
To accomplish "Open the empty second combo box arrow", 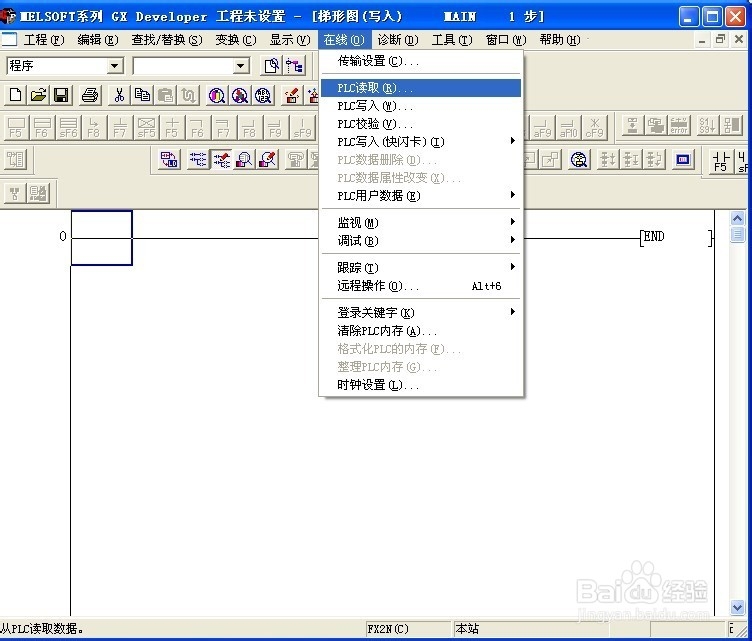I will pyautogui.click(x=241, y=66).
